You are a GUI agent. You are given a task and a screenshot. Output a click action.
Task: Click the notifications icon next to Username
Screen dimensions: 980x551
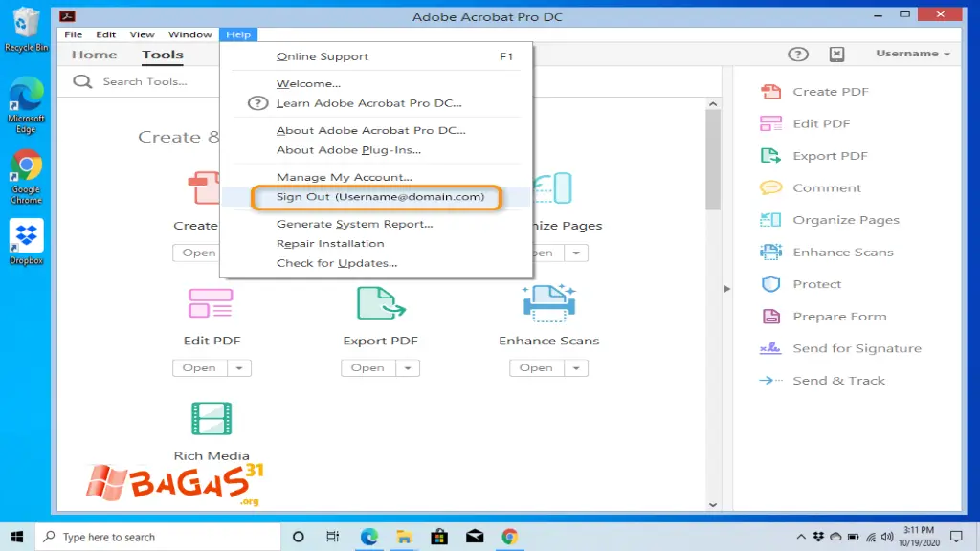836,54
